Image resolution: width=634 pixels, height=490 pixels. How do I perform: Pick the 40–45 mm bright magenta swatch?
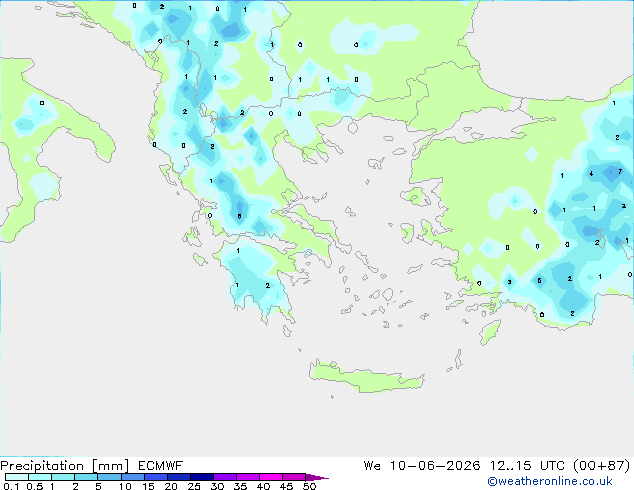point(271,477)
